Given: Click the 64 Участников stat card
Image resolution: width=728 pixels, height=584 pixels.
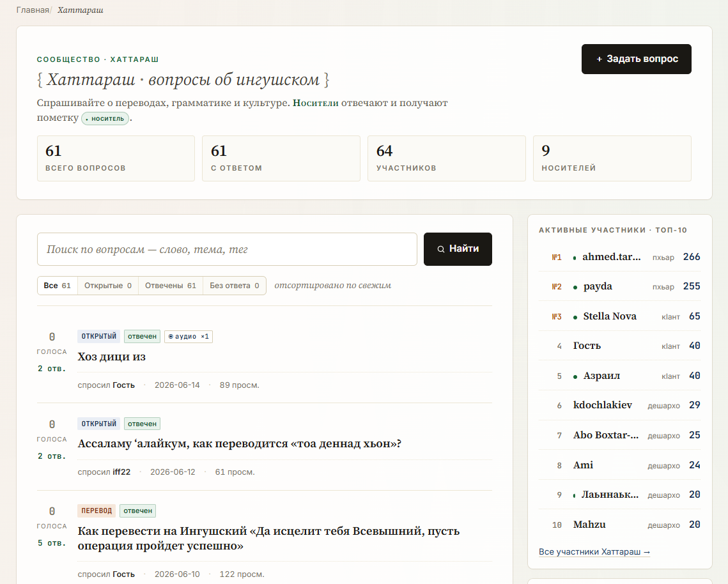Looking at the screenshot, I should click(x=447, y=158).
